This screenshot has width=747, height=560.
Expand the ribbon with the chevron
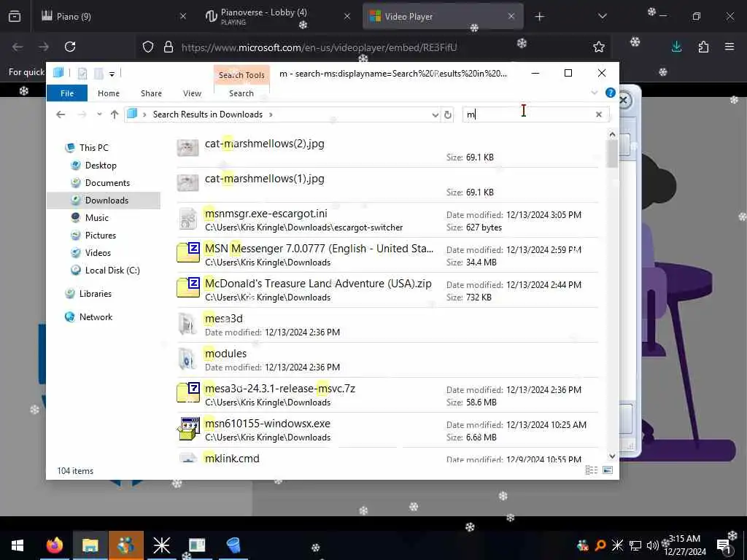(x=595, y=93)
